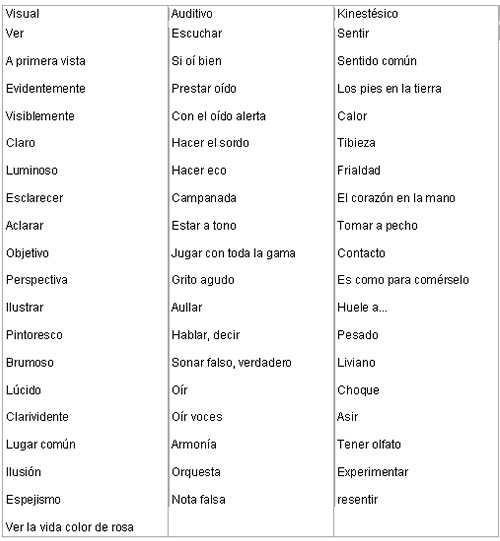Click the word 'Orquesta'

(x=196, y=472)
